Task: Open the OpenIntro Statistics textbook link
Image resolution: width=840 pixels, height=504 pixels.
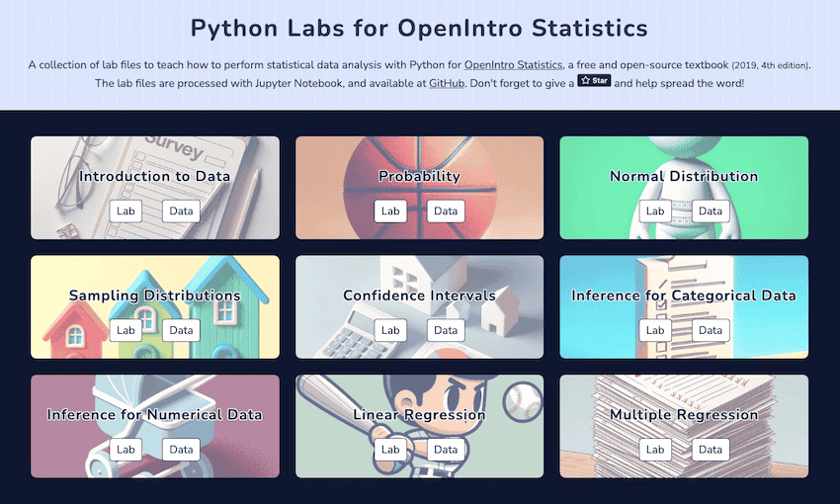Action: click(513, 65)
